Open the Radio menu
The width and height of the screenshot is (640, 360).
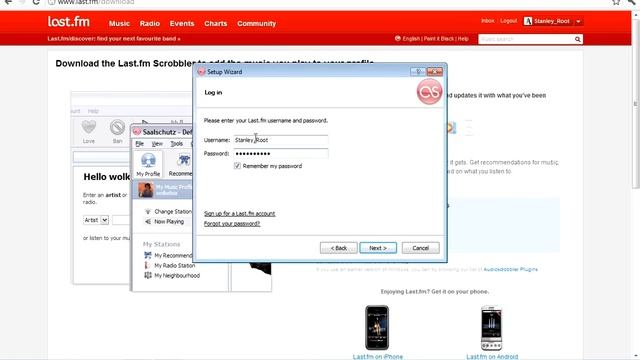click(150, 24)
